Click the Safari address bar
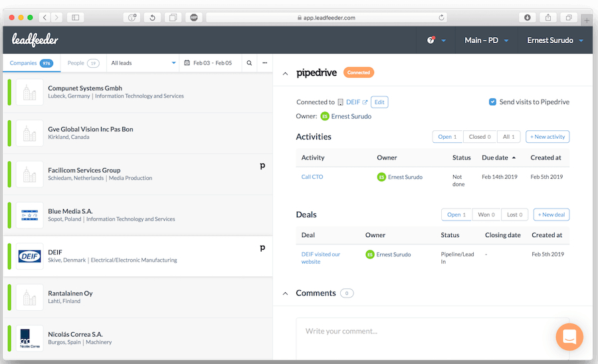This screenshot has width=598, height=364. click(326, 17)
